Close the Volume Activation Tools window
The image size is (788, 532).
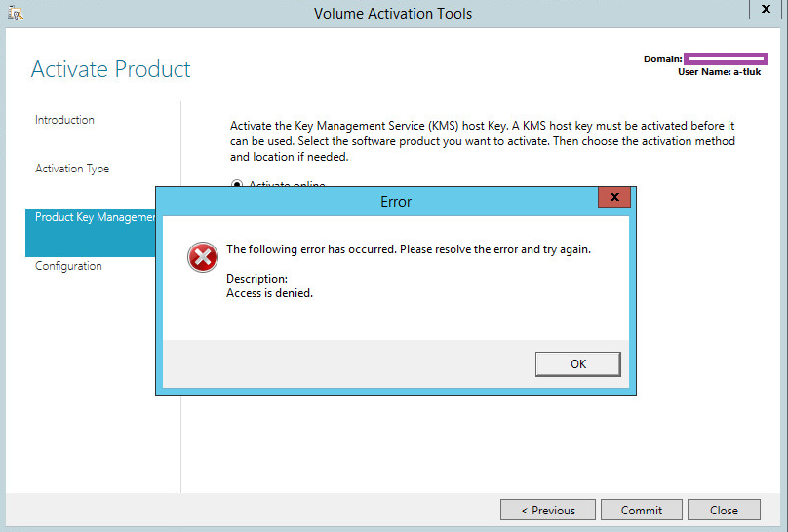coord(762,10)
